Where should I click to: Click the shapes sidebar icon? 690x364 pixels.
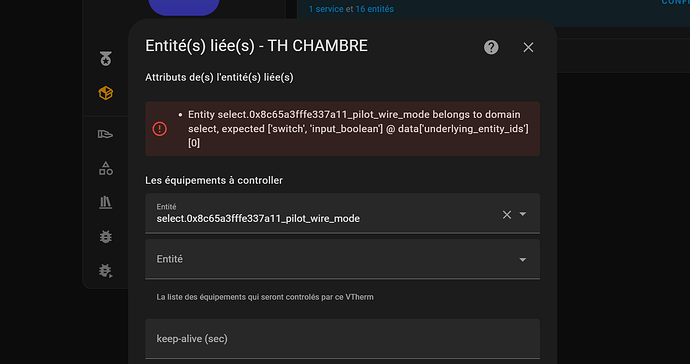pos(106,168)
